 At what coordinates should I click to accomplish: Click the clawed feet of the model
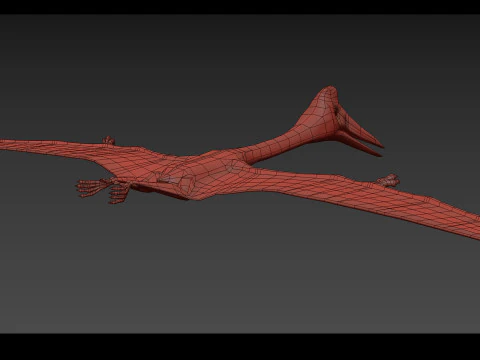coord(103,191)
